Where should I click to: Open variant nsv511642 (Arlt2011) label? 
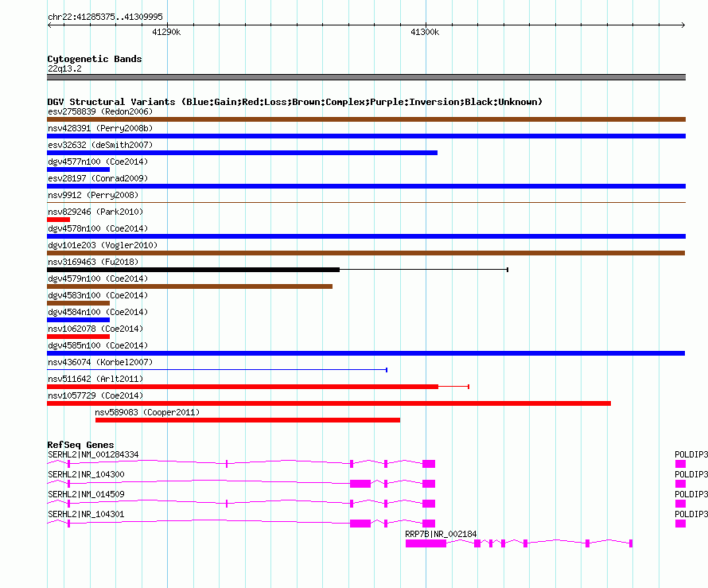point(95,379)
